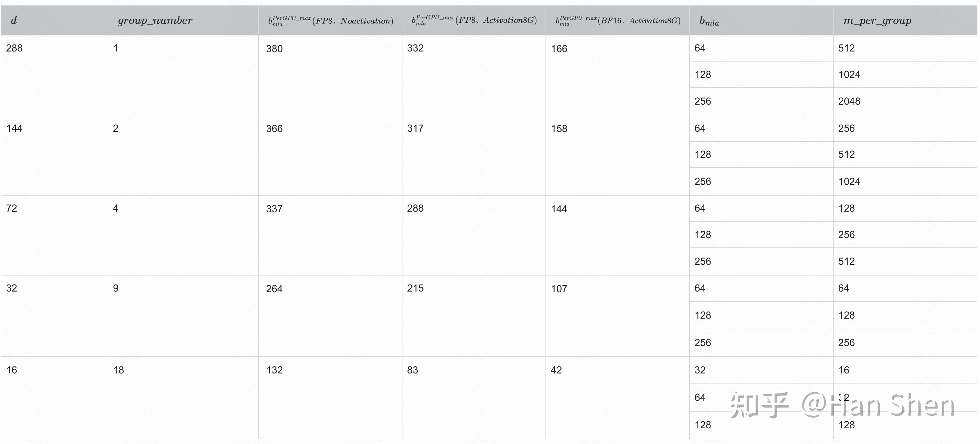
Task: Click the cell containing 2048
Action: 849,102
